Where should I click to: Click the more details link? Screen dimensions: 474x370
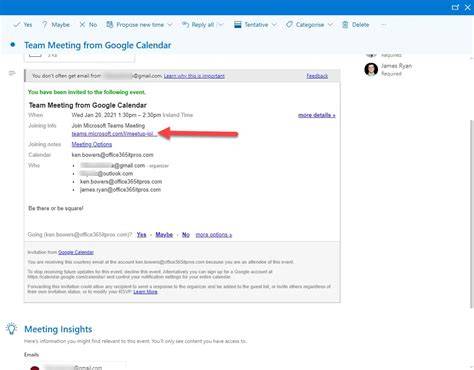pos(317,115)
